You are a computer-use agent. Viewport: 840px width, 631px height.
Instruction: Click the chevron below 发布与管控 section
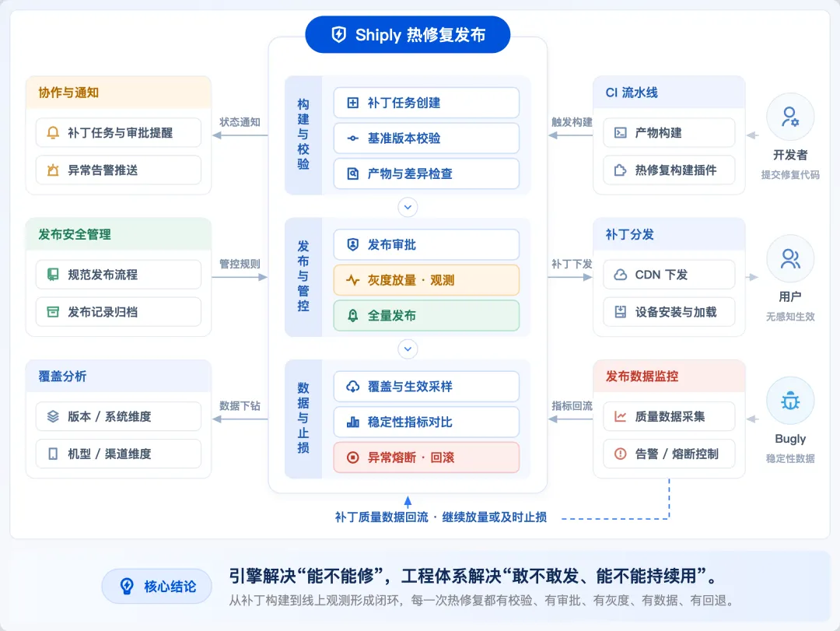click(408, 349)
